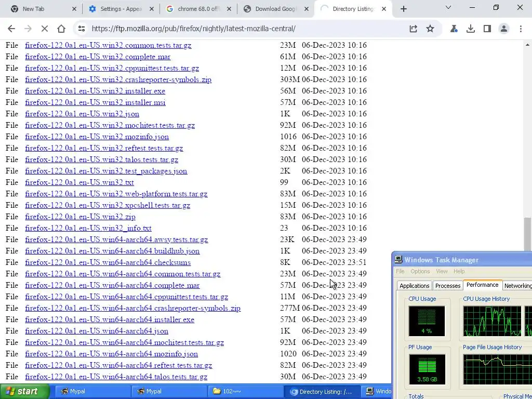
Task: Open win64-aarch64.talos.tests.tar.gz link
Action: tap(116, 377)
